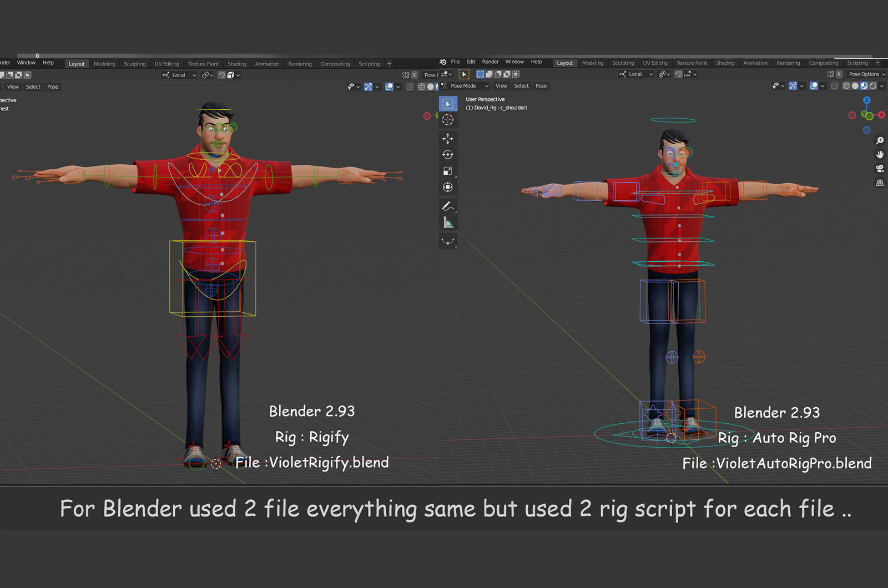The width and height of the screenshot is (888, 588).
Task: Click active tool arrow icon in right header
Action: (x=464, y=74)
